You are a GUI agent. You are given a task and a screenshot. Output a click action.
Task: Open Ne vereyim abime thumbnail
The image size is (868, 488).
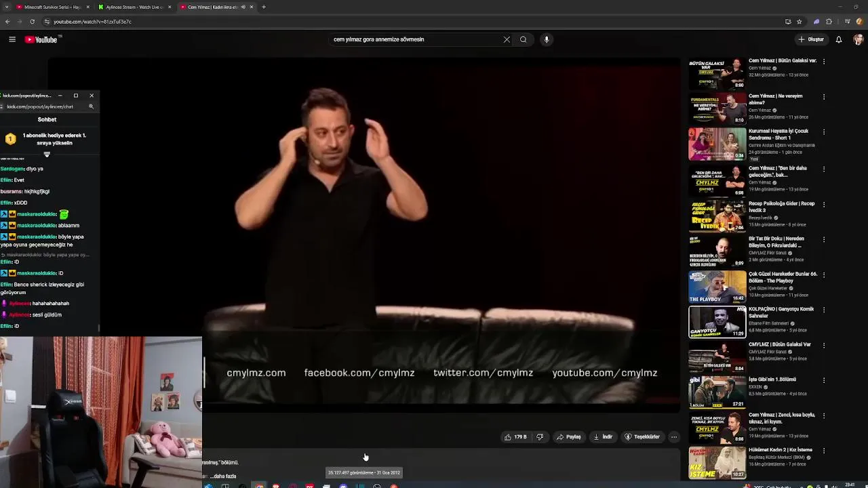tap(717, 109)
